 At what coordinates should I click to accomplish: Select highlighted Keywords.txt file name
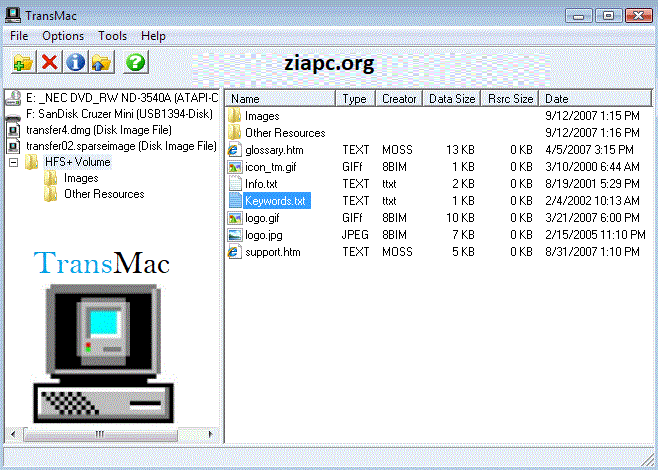click(275, 201)
